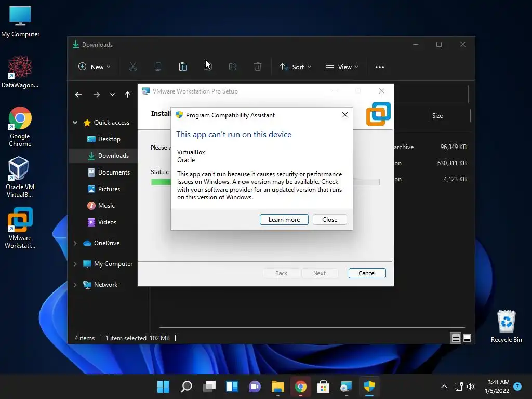
Task: Click the Downloads horizontal scrollbar
Action: tap(312, 328)
